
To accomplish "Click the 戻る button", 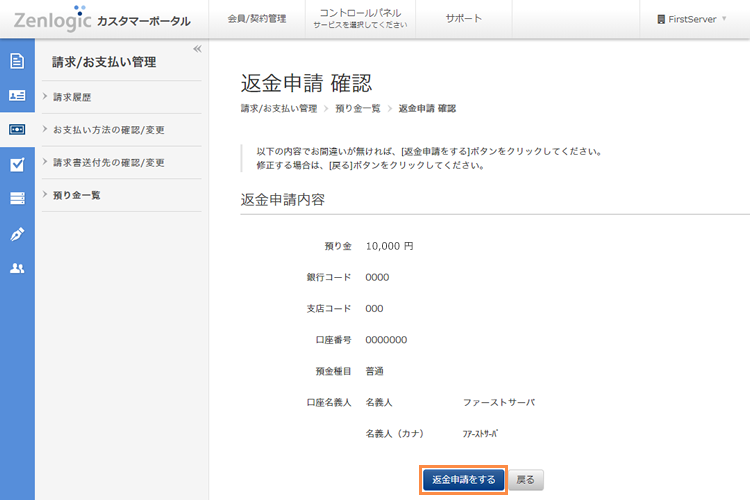I will tap(524, 480).
